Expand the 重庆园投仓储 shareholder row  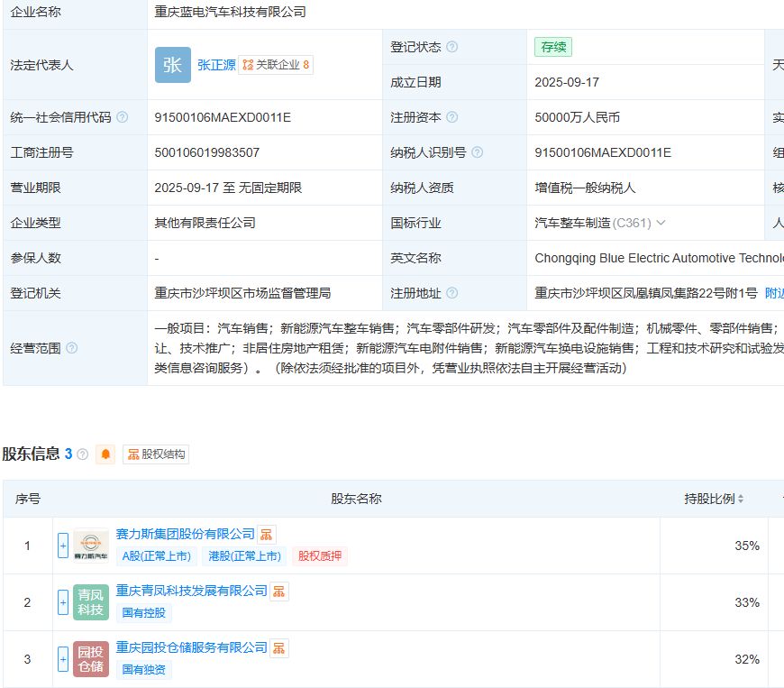pos(63,659)
